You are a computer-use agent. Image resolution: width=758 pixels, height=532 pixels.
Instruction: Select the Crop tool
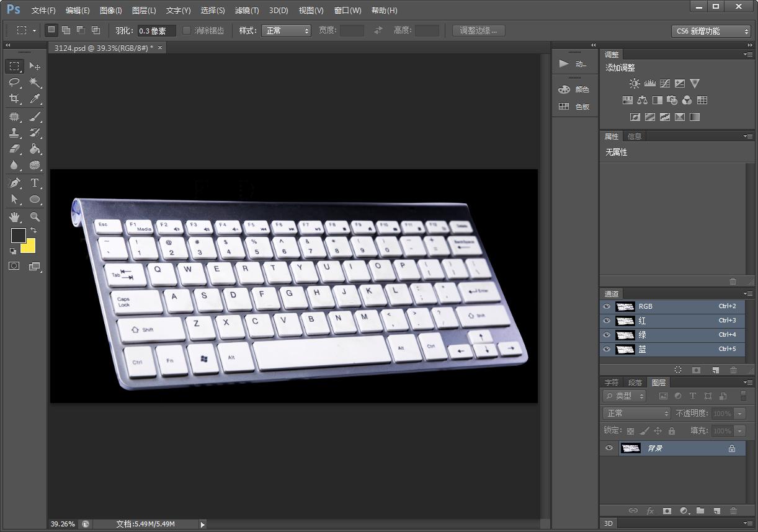(14, 99)
